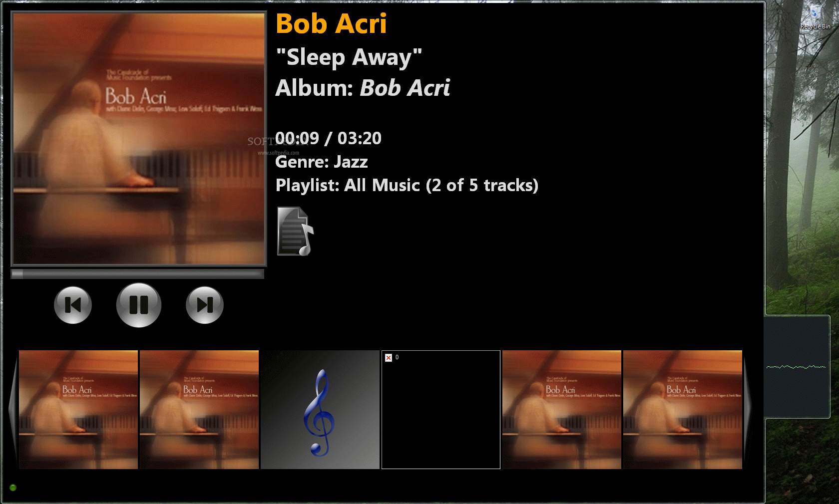Select the fifth carousel album thumbnail
Screen dimensions: 839x504
[562, 410]
